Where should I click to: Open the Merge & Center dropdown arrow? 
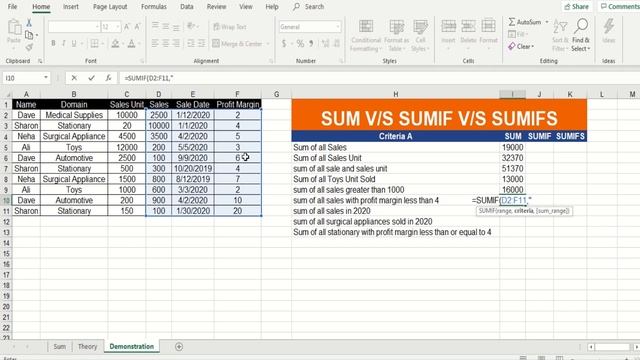point(268,44)
